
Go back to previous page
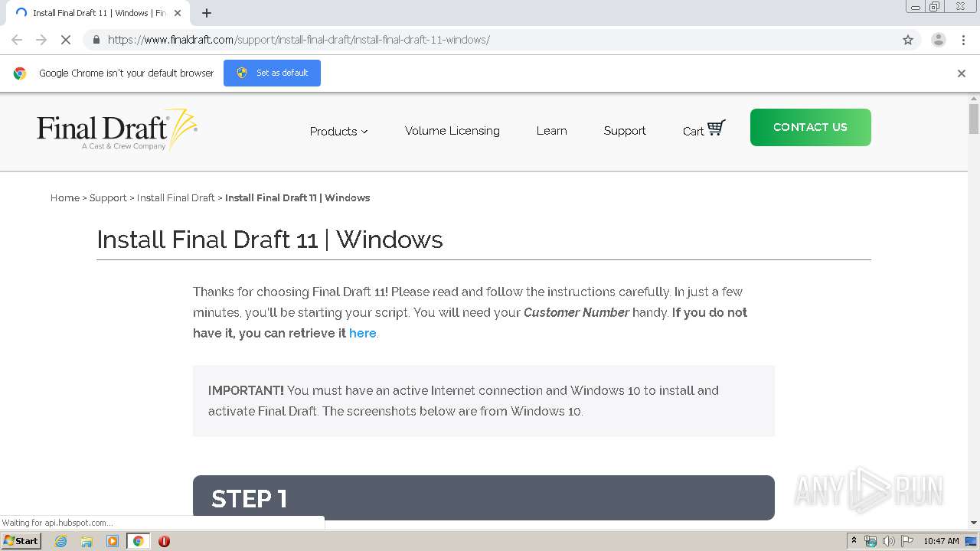tap(17, 40)
